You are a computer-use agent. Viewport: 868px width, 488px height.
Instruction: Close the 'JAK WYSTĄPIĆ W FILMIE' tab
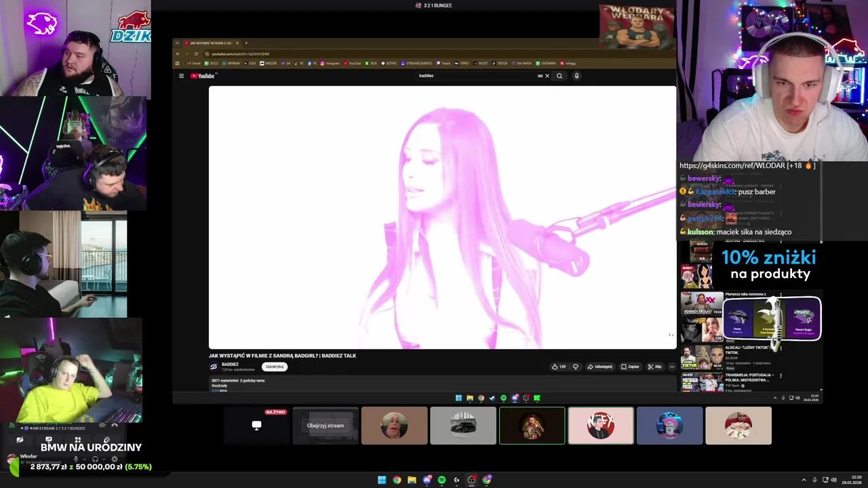pos(237,43)
